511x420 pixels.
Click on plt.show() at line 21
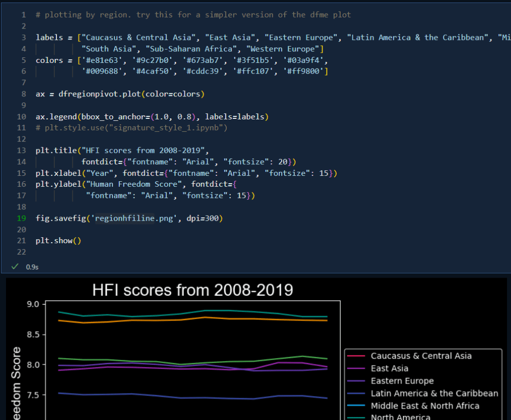click(58, 241)
